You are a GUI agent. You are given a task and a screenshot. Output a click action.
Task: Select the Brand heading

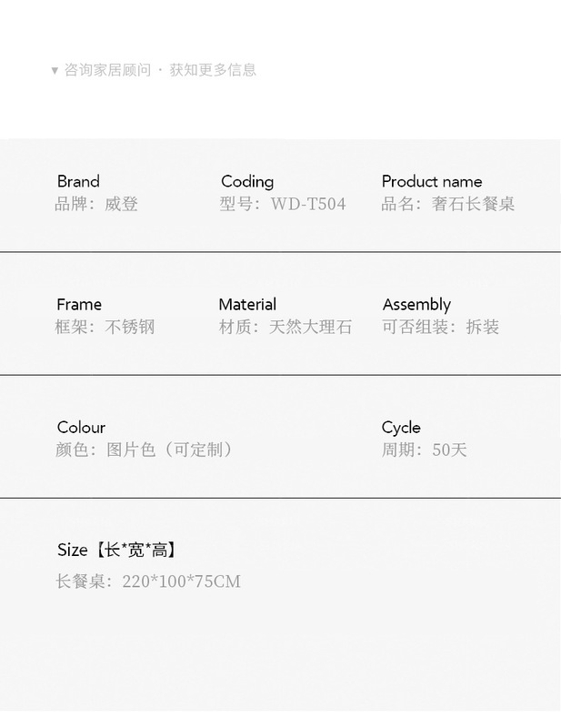[78, 181]
